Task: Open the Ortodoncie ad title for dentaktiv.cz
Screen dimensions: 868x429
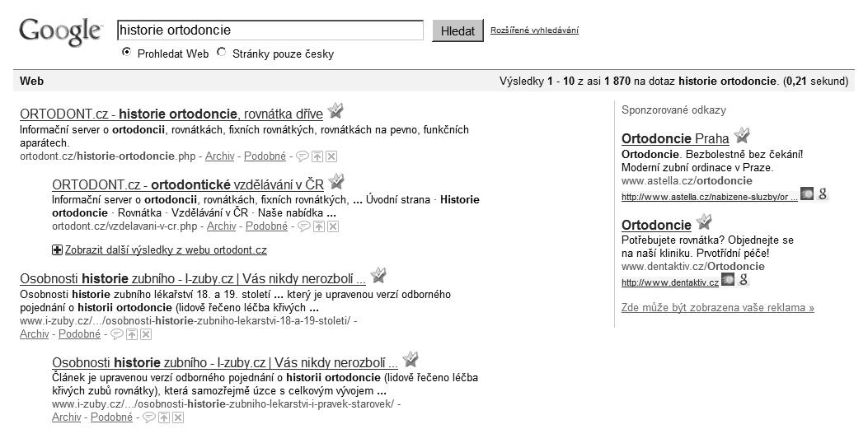Action: pos(656,225)
